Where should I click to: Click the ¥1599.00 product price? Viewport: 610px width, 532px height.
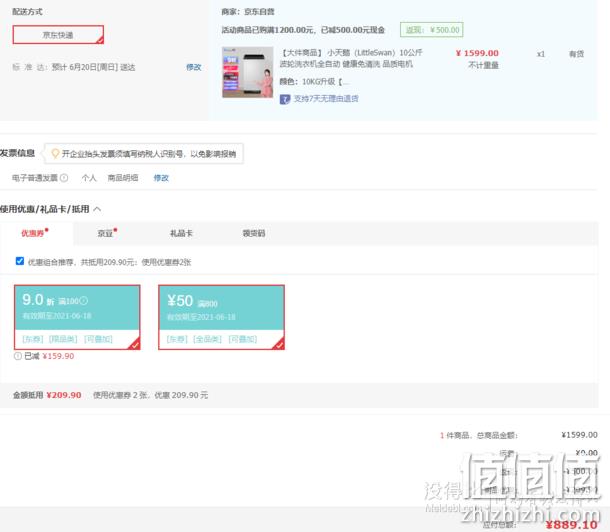[477, 53]
